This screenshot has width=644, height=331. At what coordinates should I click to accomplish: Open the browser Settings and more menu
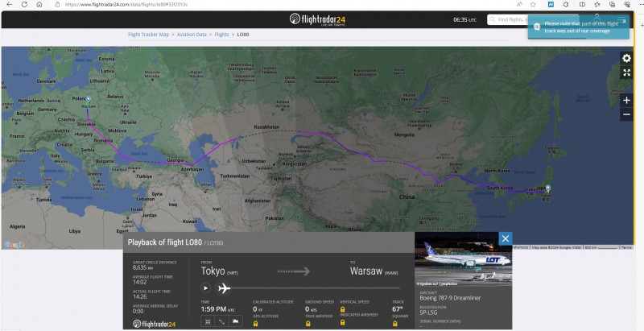642,5
